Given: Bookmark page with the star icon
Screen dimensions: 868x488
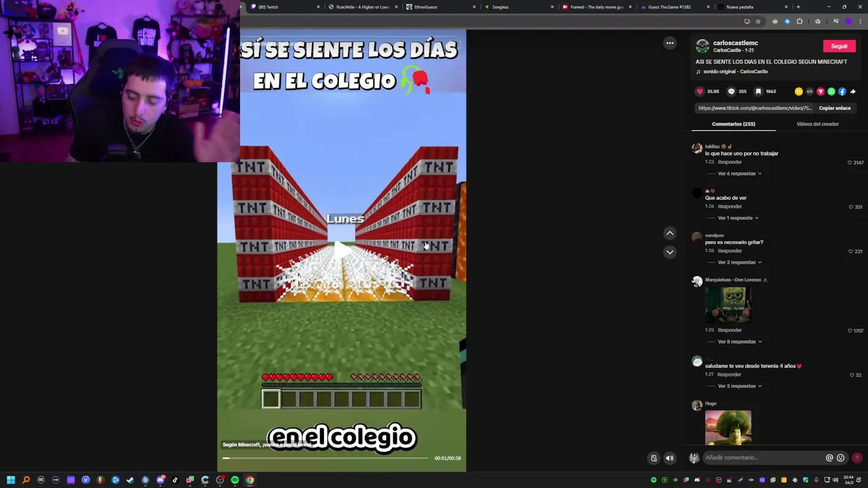Looking at the screenshot, I should point(758,22).
